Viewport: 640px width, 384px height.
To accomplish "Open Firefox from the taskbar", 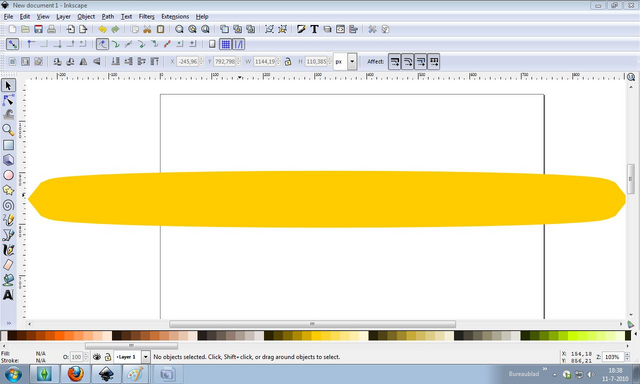I will [75, 374].
